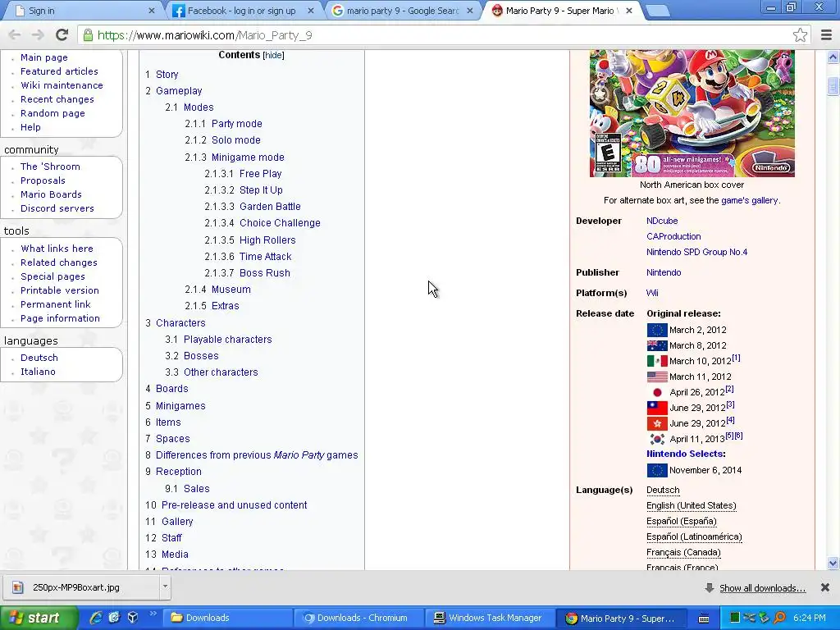Hide the Contents table via hide link
The image size is (840, 630).
273,55
